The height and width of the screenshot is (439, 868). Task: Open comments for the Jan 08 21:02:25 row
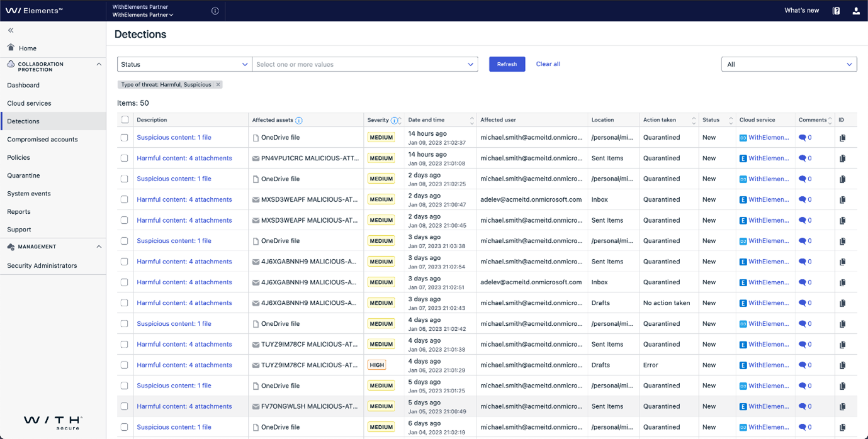click(805, 179)
